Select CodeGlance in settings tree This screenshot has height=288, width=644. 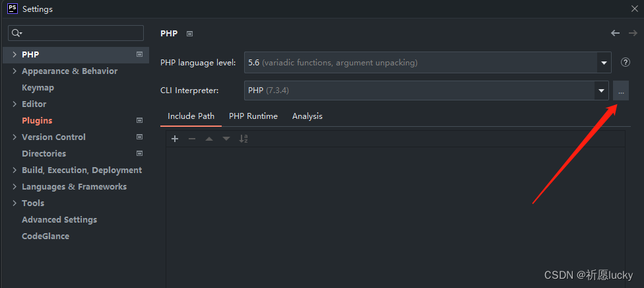point(46,236)
